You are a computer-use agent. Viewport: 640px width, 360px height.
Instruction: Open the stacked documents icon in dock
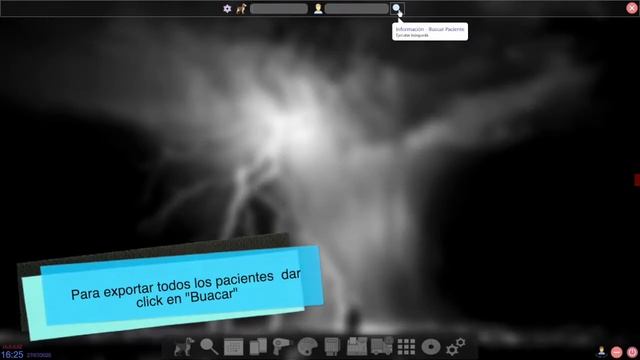pyautogui.click(x=258, y=347)
